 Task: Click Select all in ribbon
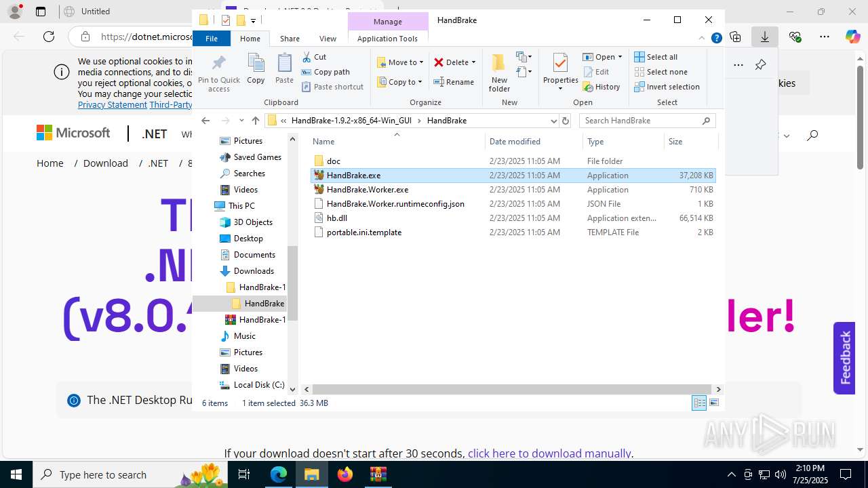(x=656, y=57)
